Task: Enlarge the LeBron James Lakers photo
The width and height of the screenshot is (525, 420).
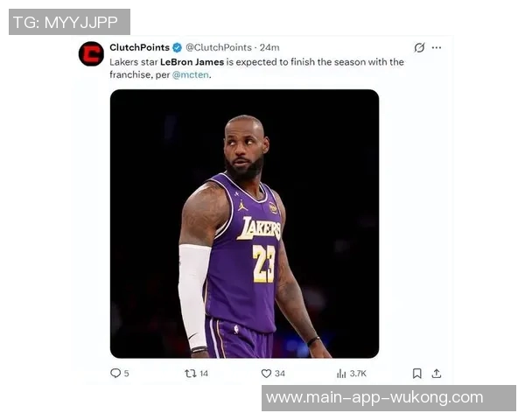Action: [x=244, y=223]
